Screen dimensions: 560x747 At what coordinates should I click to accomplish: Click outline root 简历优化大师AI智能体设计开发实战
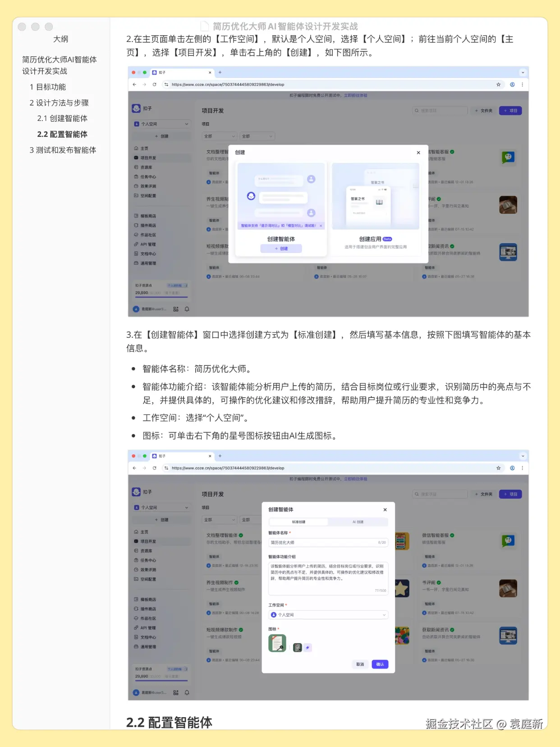tap(60, 65)
